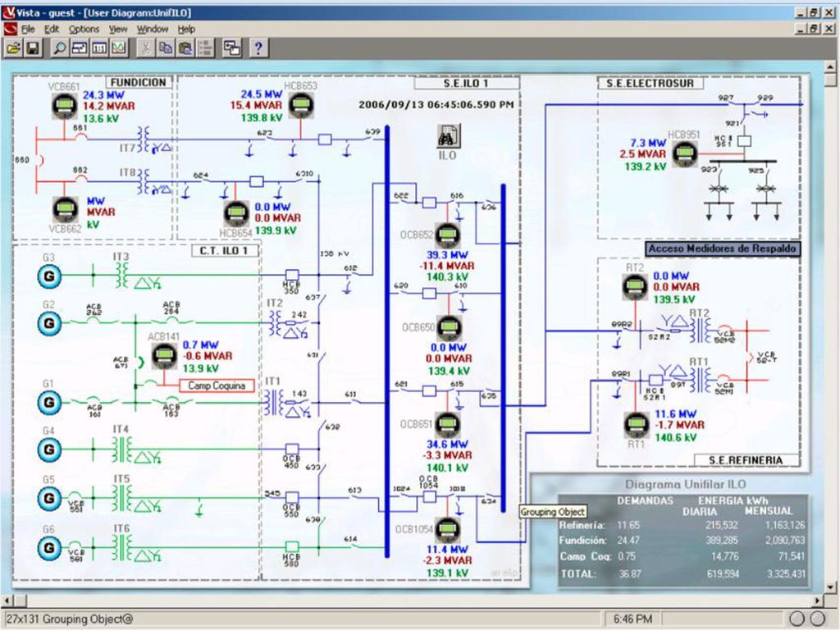Click the C.T. ILO 1 section label
Screen dimensions: 840x630
click(224, 251)
